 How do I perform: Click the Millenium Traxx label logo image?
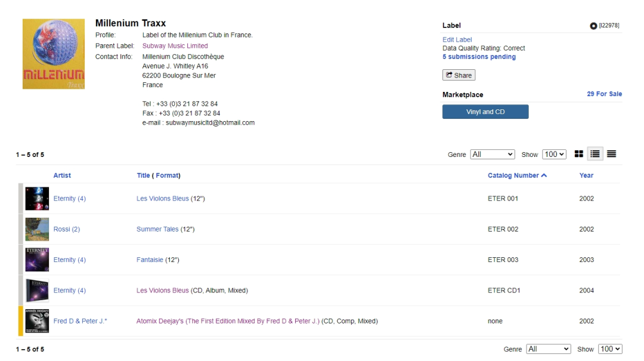pos(54,54)
